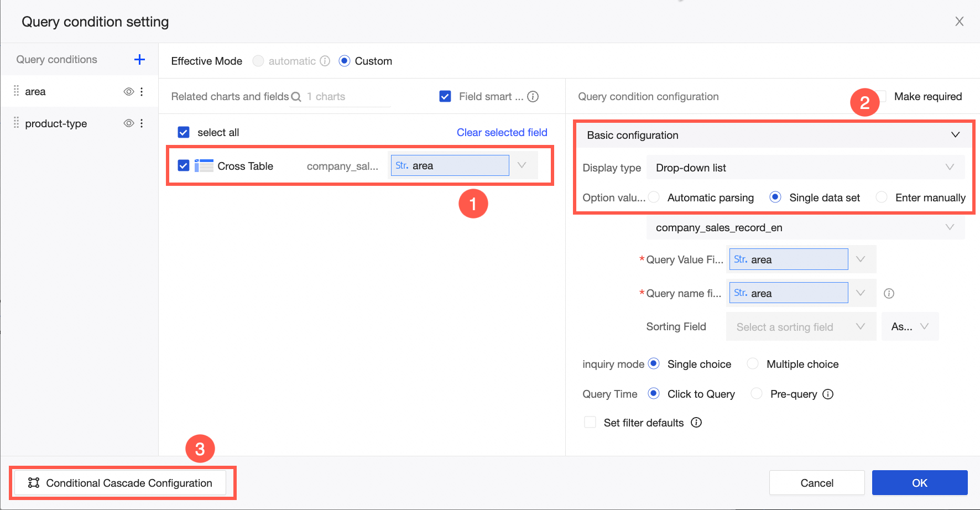
Task: Click search icon in related charts field
Action: (x=296, y=97)
